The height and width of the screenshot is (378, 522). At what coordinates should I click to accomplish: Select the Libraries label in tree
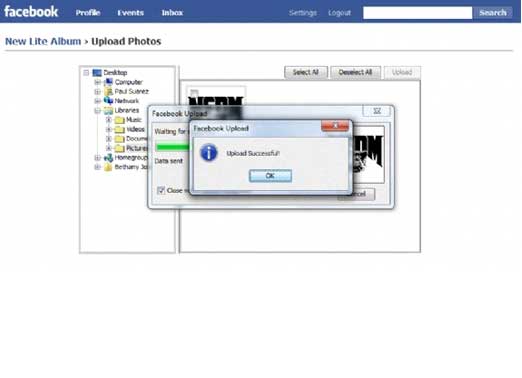pos(127,110)
